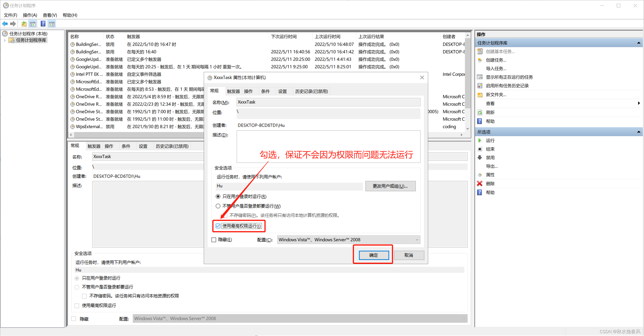
Task: Select the first GoogleUpd... task row
Action: [267, 59]
